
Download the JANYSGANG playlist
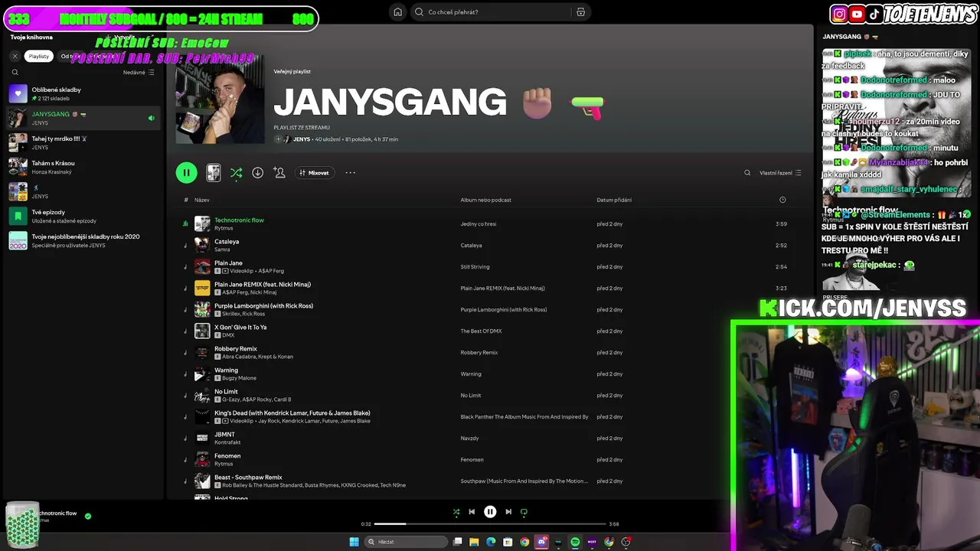click(257, 173)
